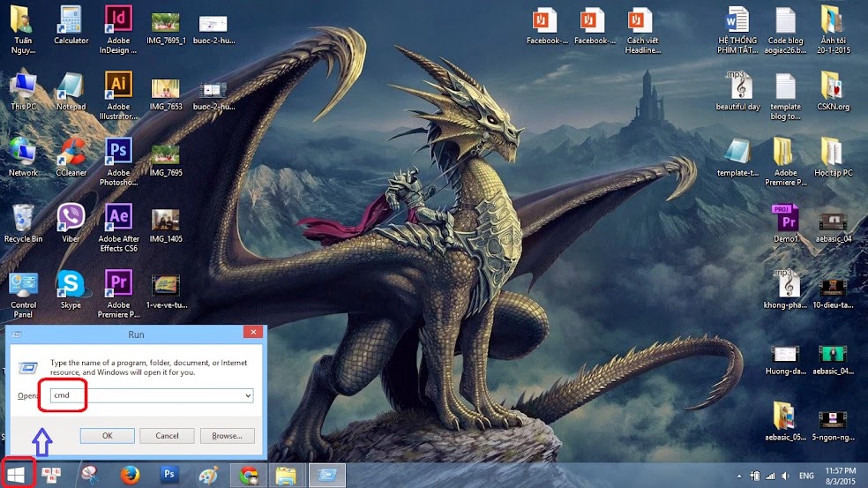Select the Demo1 Premiere project file
This screenshot has height=488, width=868.
pyautogui.click(x=785, y=222)
